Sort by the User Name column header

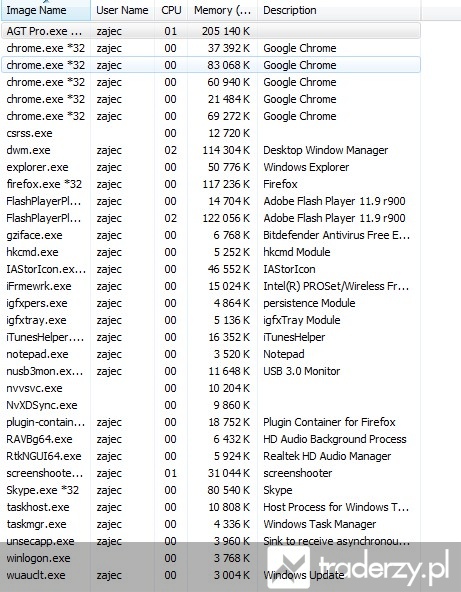(122, 10)
